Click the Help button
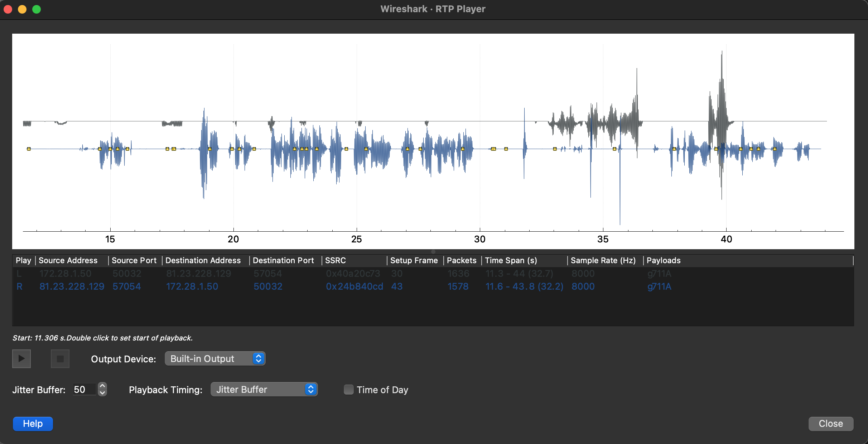The height and width of the screenshot is (444, 868). 33,424
